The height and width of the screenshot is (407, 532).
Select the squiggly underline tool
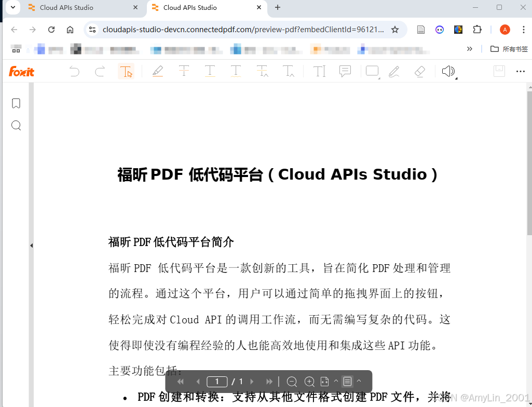tap(236, 71)
